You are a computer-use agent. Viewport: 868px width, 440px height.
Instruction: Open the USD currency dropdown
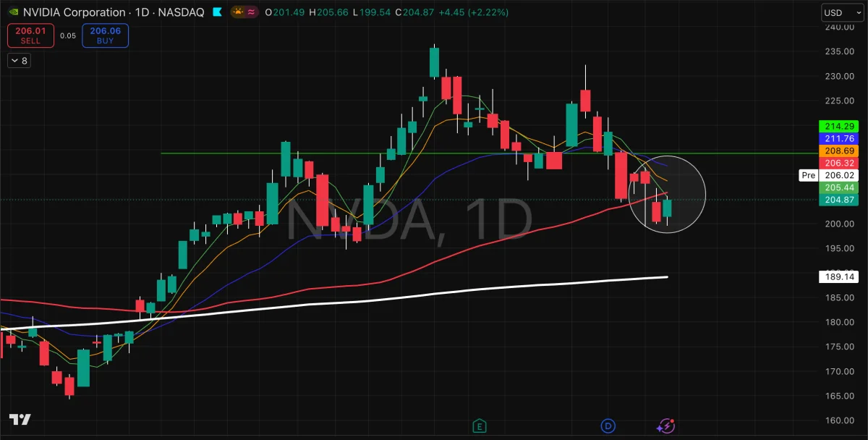(842, 12)
